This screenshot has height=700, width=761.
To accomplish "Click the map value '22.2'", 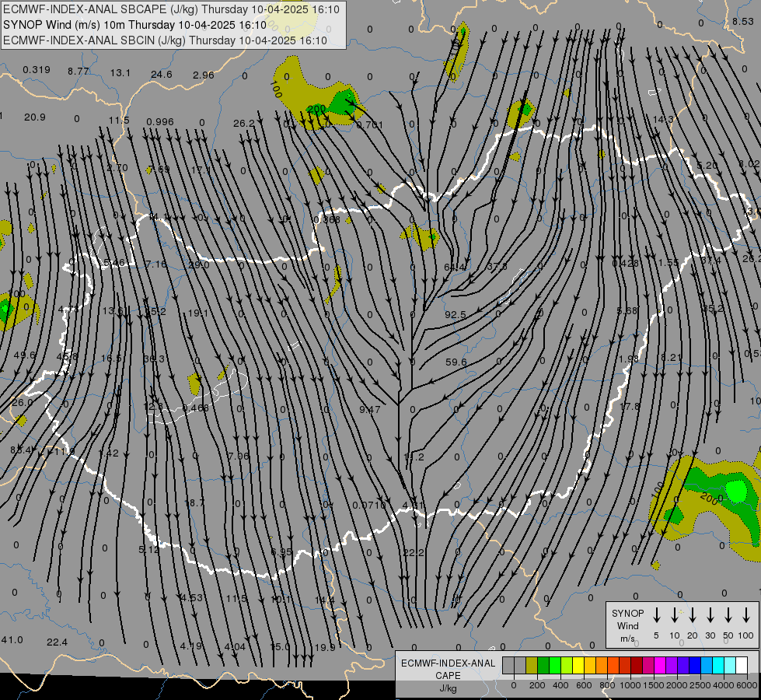I will click(413, 552).
